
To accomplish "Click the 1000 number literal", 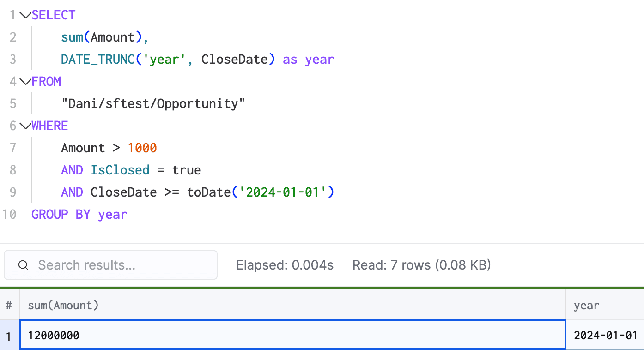I will pos(142,148).
